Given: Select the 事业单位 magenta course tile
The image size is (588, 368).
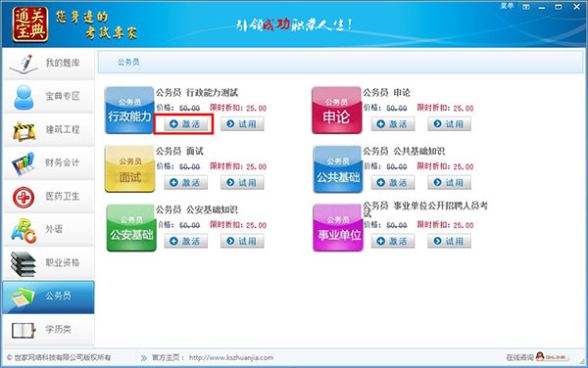Looking at the screenshot, I should pyautogui.click(x=338, y=228).
